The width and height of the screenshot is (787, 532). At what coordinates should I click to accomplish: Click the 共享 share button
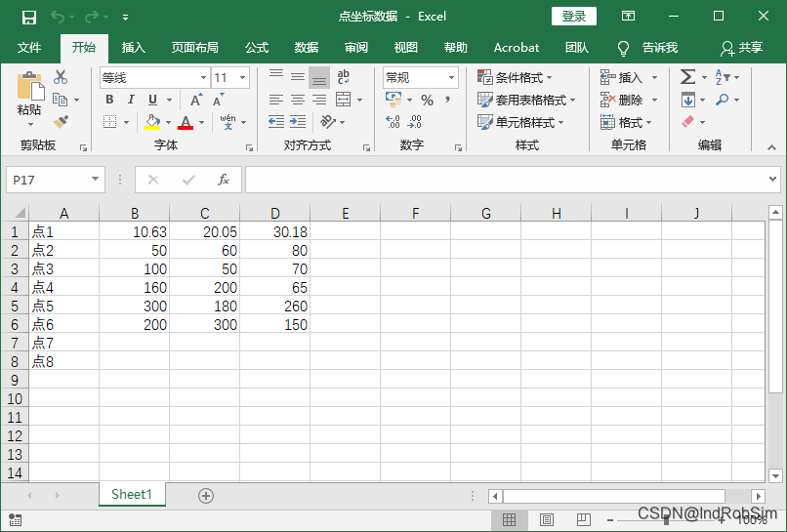[x=741, y=47]
